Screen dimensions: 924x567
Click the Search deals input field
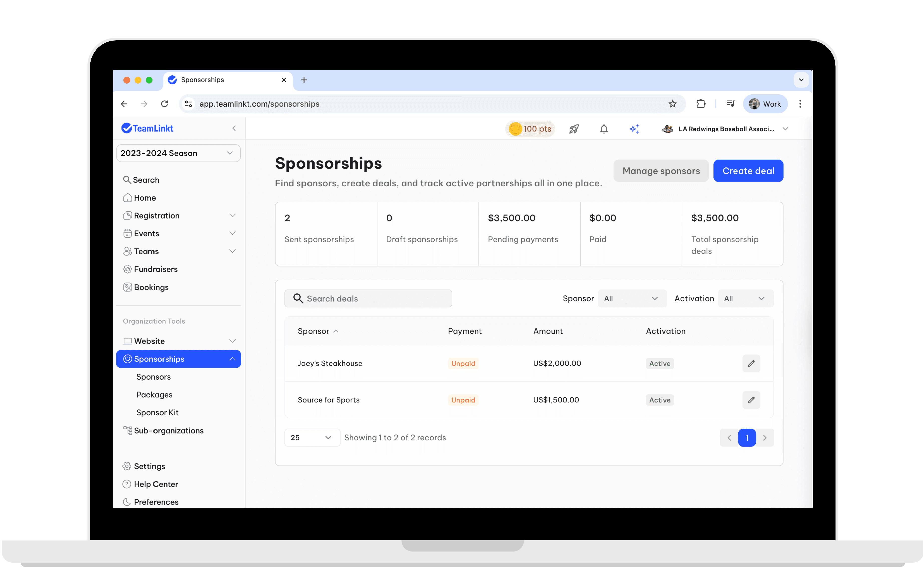tap(375, 299)
